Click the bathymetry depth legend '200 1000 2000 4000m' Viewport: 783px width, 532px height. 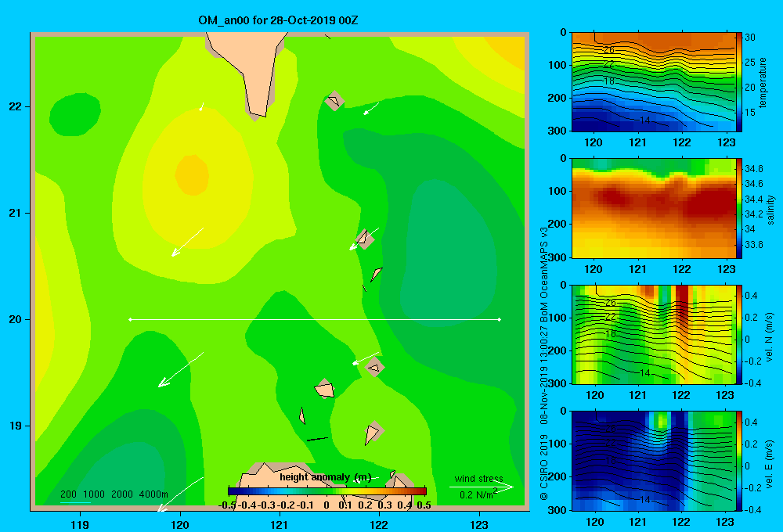tap(114, 494)
